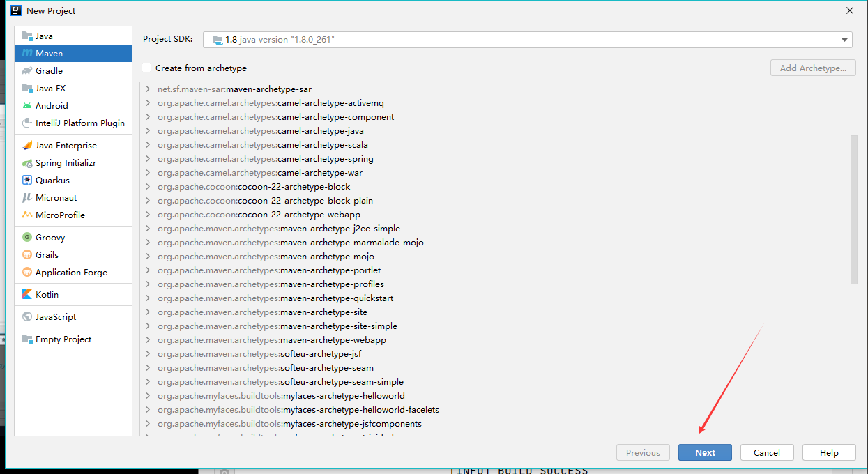Image resolution: width=868 pixels, height=474 pixels.
Task: Select softeu-archetype-seam-simple row
Action: pos(494,382)
